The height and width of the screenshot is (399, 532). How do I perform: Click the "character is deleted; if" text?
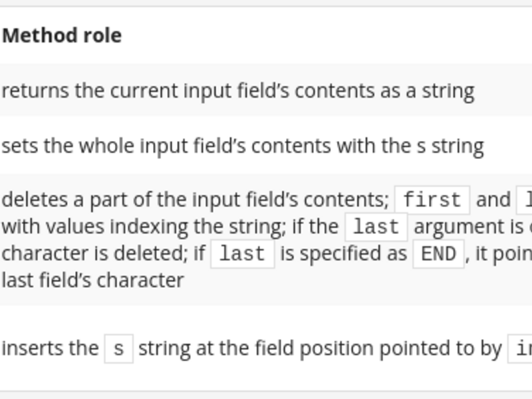click(104, 254)
